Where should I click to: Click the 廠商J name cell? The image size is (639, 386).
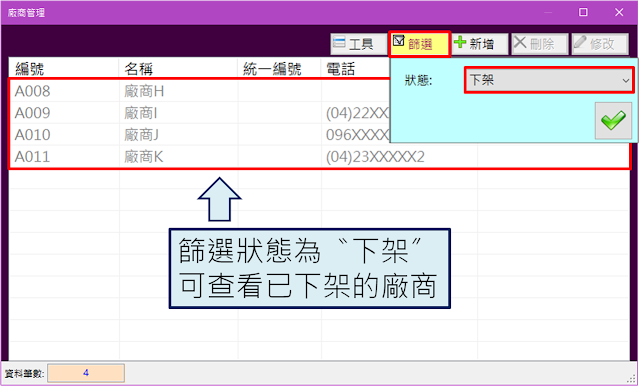click(141, 135)
